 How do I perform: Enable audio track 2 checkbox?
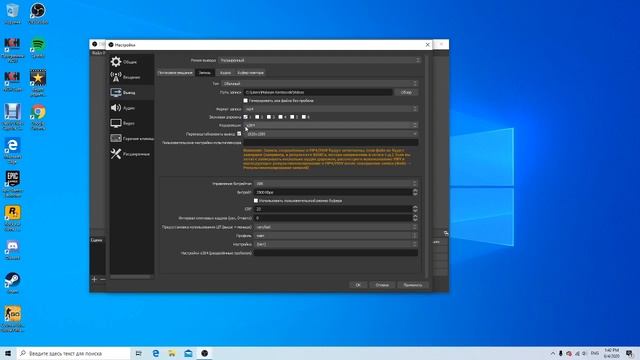(257, 117)
